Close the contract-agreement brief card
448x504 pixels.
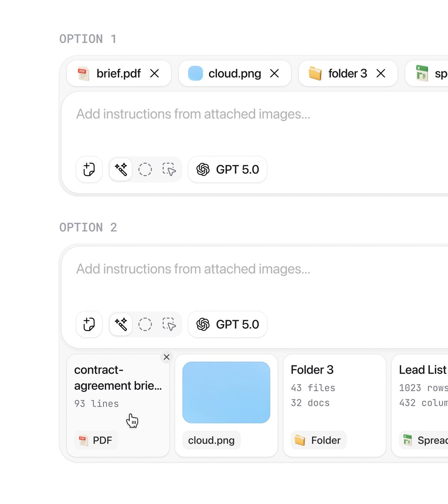click(x=167, y=357)
